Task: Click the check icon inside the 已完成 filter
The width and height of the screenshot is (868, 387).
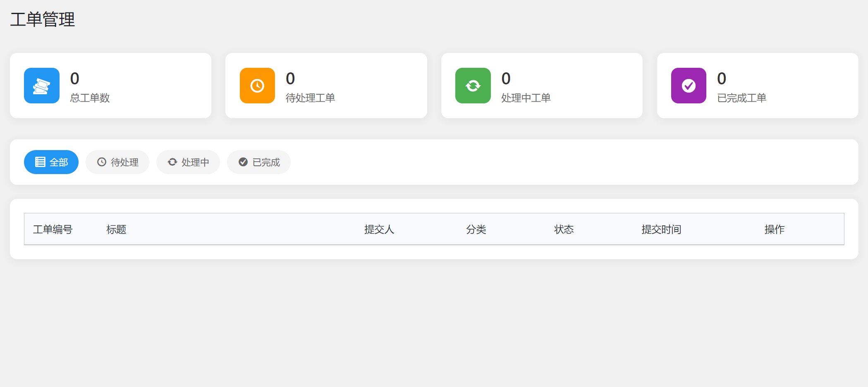Action: (243, 162)
